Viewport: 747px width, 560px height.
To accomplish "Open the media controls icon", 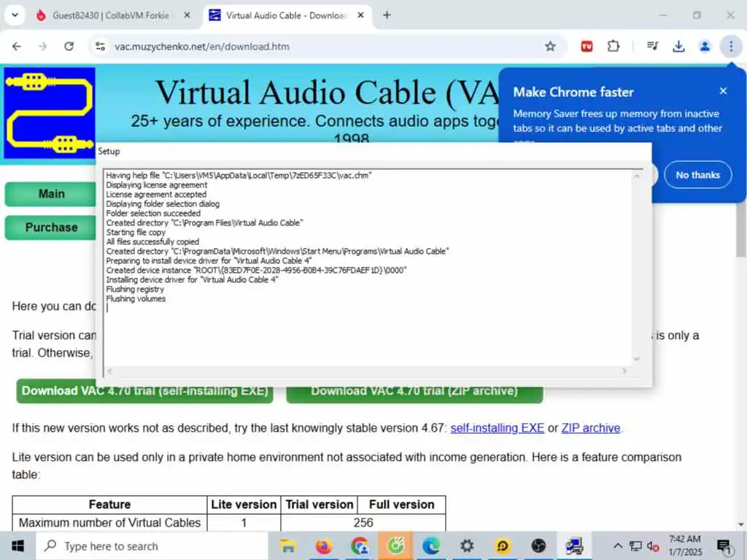I will click(x=652, y=46).
